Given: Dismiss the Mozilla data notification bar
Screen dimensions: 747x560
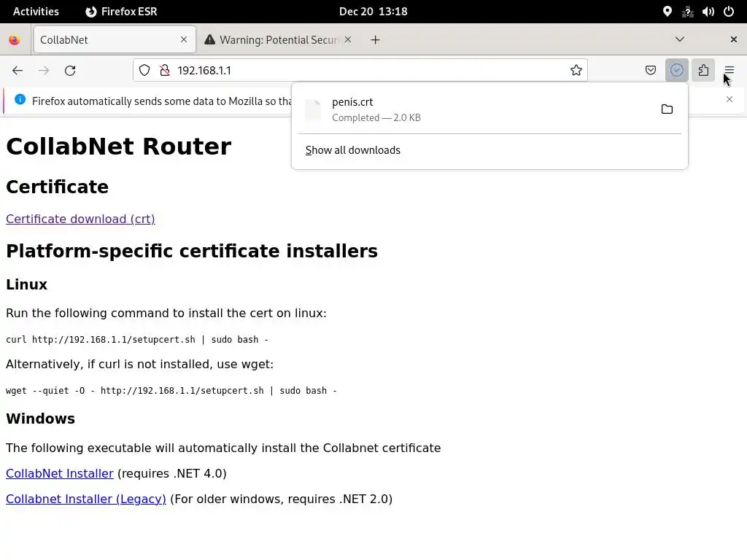Looking at the screenshot, I should click(x=729, y=99).
